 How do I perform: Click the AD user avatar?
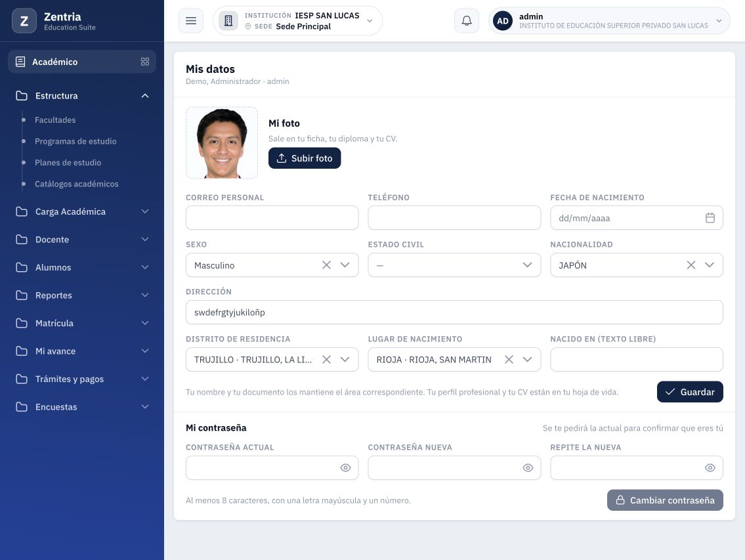(503, 21)
